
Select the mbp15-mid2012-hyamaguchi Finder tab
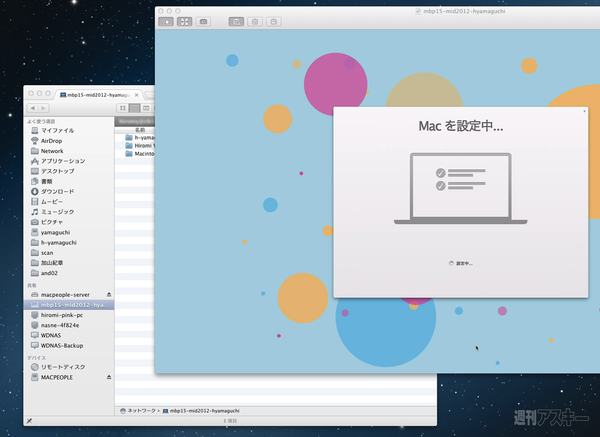pos(99,95)
